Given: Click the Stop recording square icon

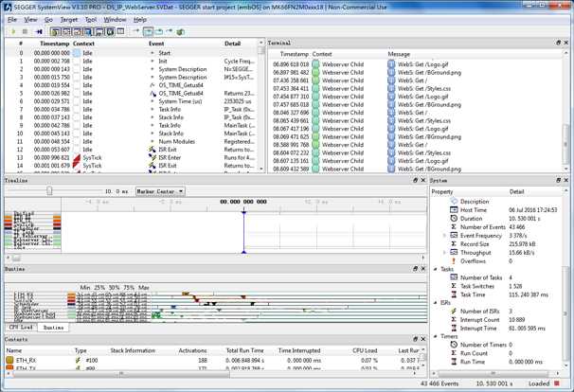Looking at the screenshot, I should tap(25, 31).
